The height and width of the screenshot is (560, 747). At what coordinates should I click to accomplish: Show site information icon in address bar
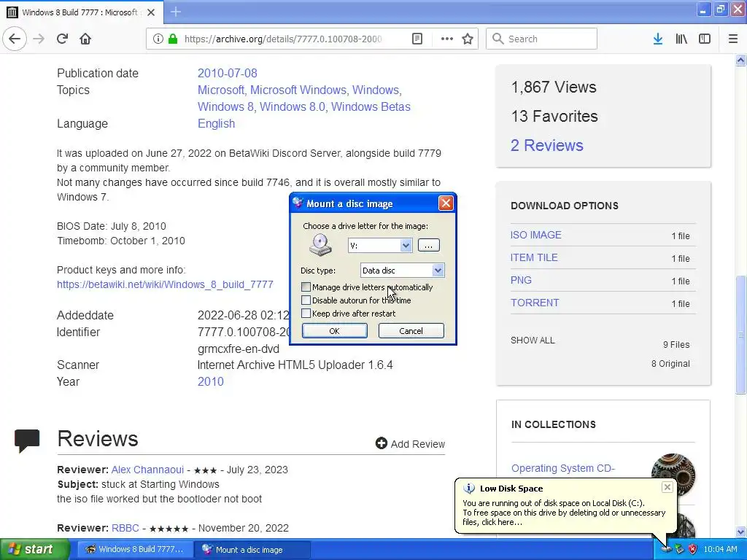158,39
